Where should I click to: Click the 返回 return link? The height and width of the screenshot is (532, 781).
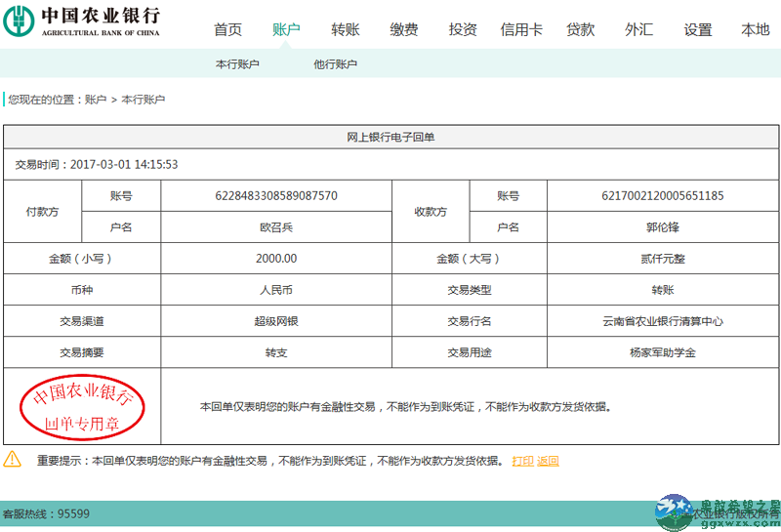click(x=548, y=461)
